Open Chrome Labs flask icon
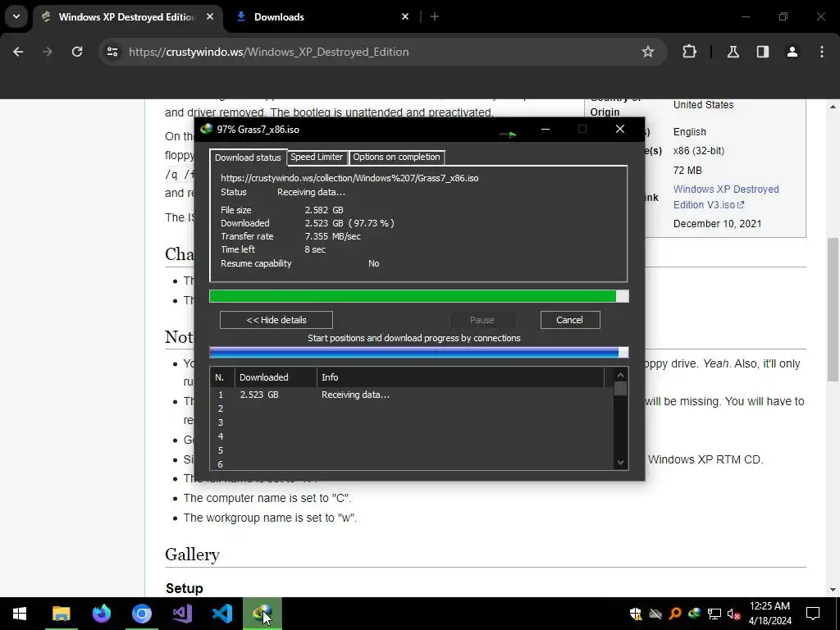The width and height of the screenshot is (840, 630). click(733, 52)
